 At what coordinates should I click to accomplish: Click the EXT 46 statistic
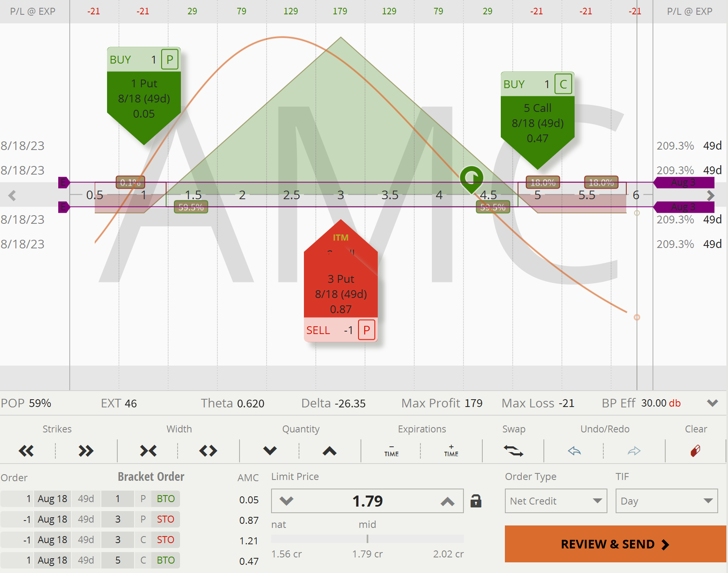click(x=119, y=403)
